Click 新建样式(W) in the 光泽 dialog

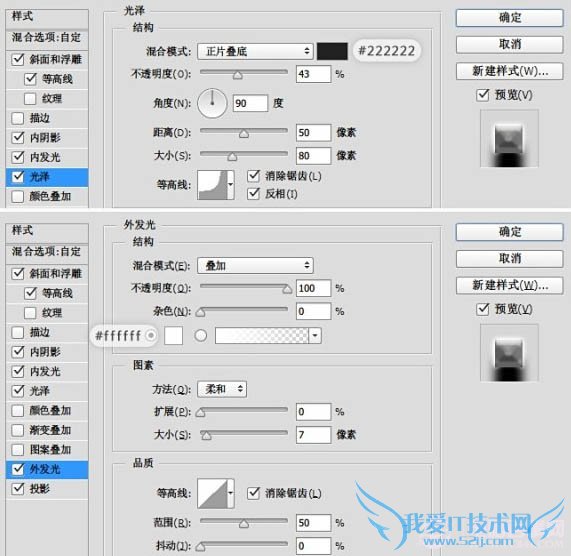coord(509,71)
